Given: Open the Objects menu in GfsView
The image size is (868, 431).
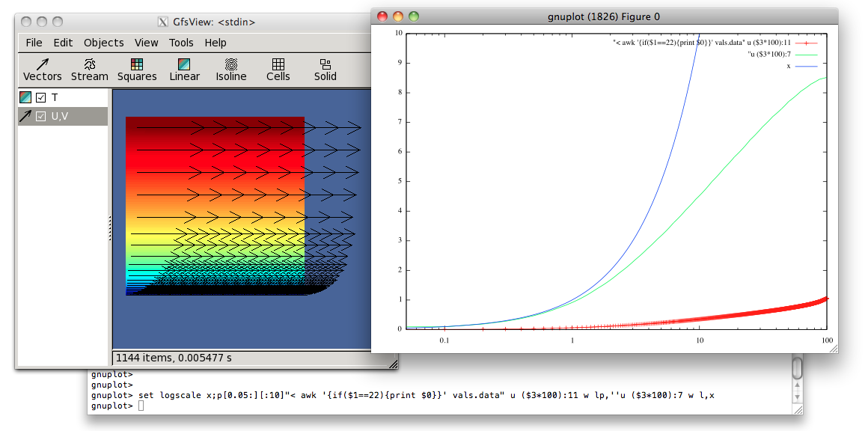Looking at the screenshot, I should pyautogui.click(x=103, y=43).
